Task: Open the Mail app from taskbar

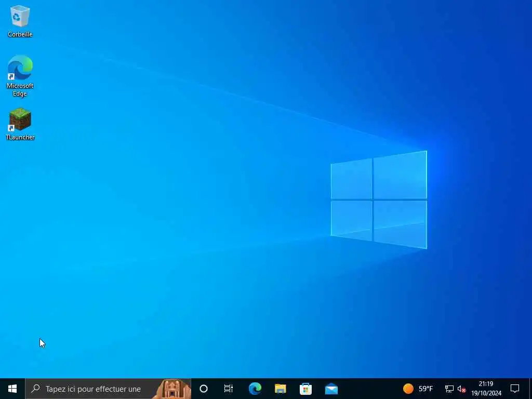Action: pos(331,389)
